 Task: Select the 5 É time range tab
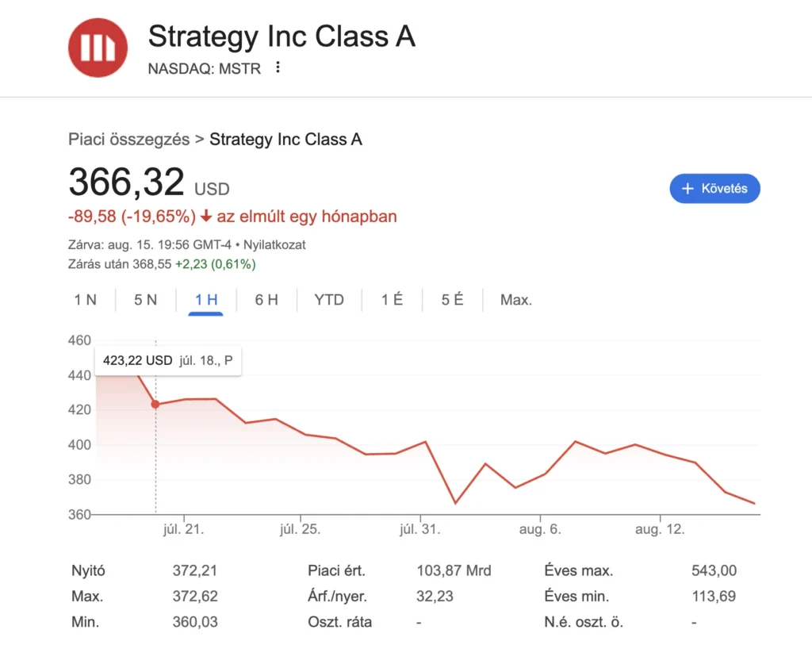click(452, 300)
